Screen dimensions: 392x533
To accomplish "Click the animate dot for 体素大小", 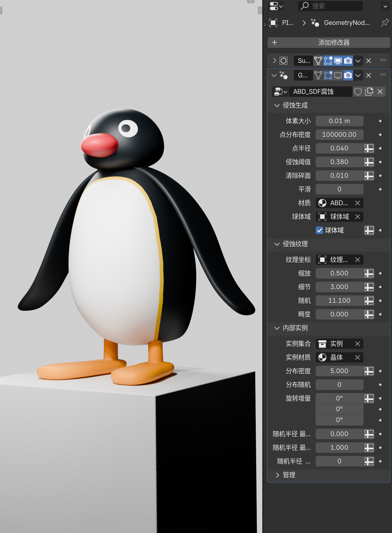I will pos(380,121).
